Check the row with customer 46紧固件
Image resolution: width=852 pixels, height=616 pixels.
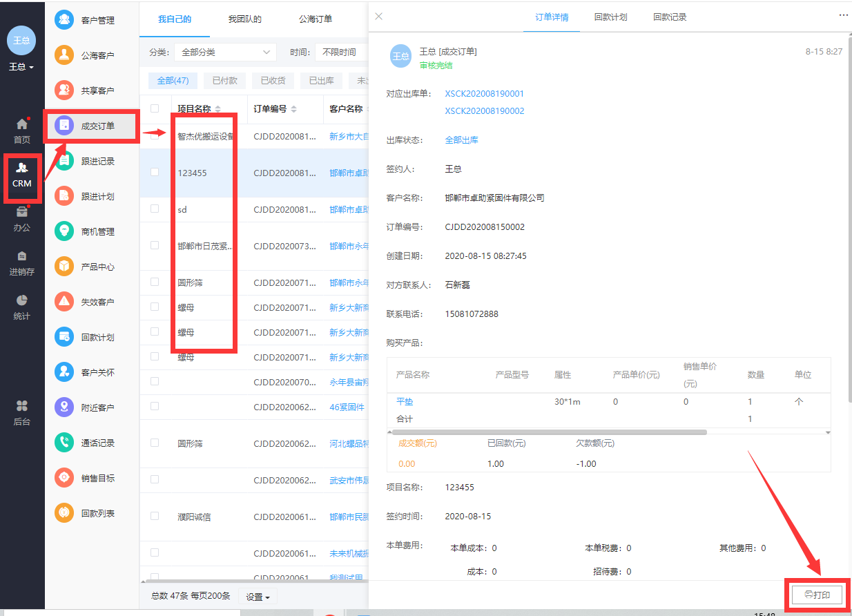pos(155,407)
